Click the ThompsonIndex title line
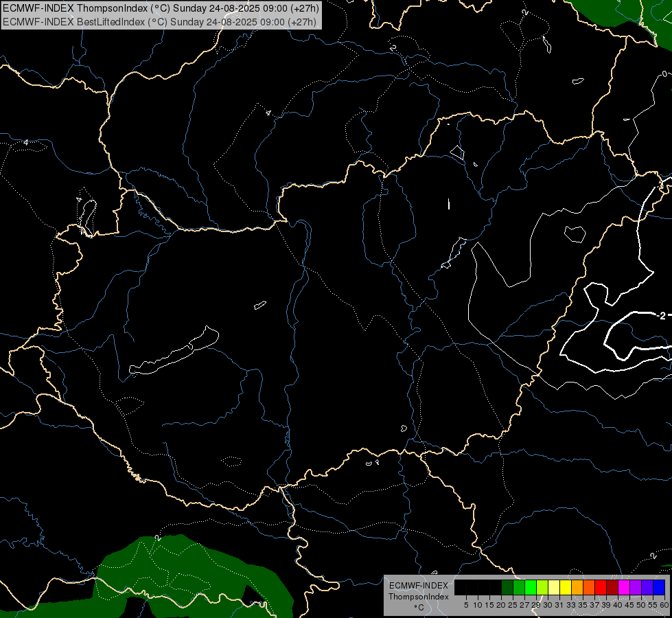672x618 pixels. [x=161, y=8]
